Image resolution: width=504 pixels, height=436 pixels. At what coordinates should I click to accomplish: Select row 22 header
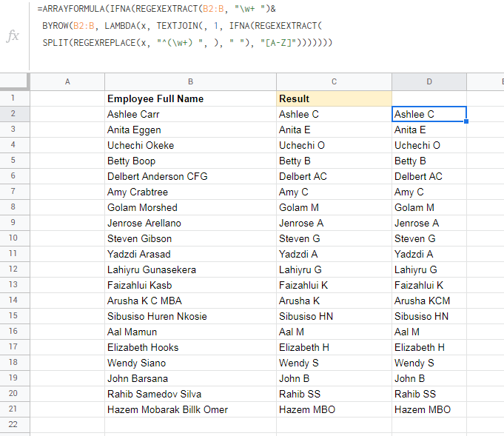(15, 424)
